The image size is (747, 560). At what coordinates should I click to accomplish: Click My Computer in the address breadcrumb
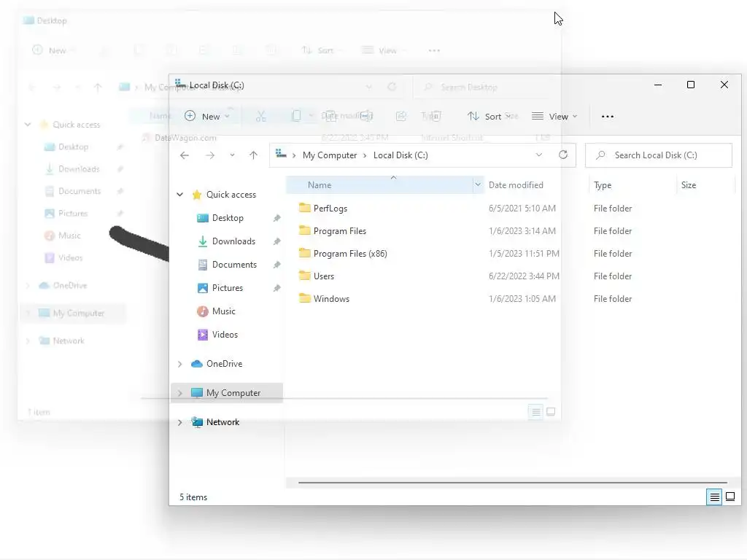pos(330,155)
